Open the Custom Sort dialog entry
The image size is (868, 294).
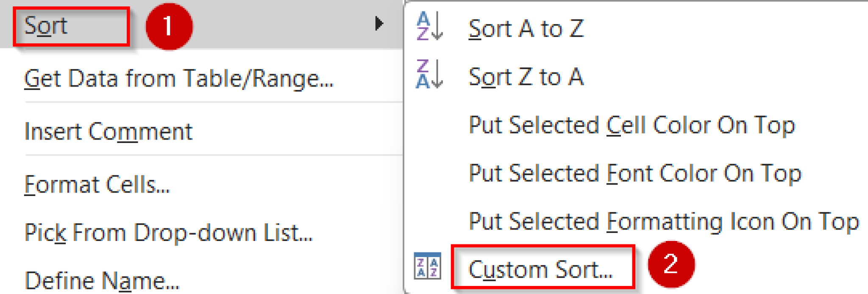(541, 269)
